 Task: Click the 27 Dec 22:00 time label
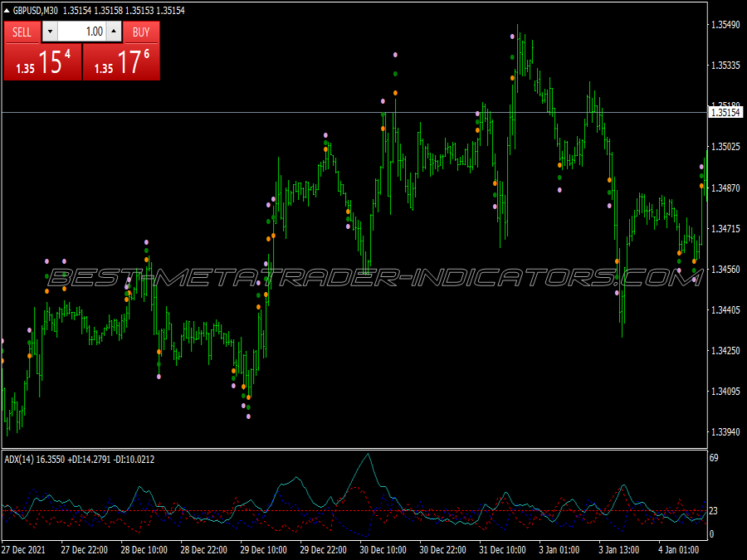[85, 549]
